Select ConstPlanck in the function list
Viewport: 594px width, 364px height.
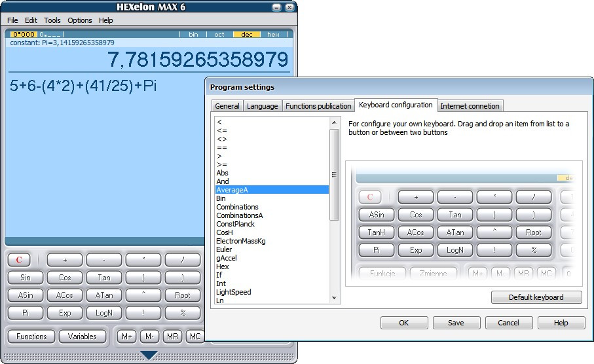tap(272, 224)
